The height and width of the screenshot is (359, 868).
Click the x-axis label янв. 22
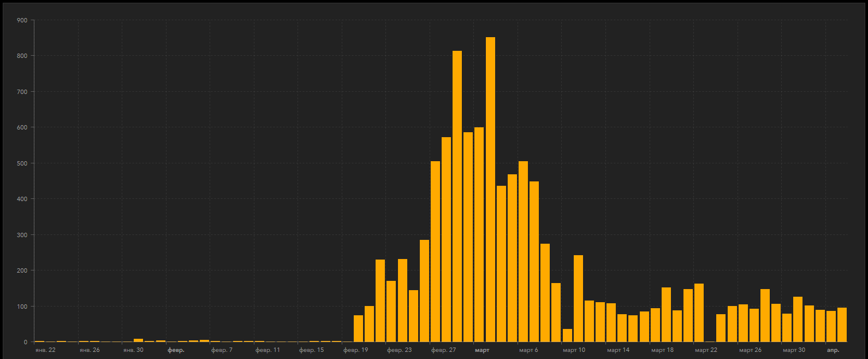[x=45, y=350]
